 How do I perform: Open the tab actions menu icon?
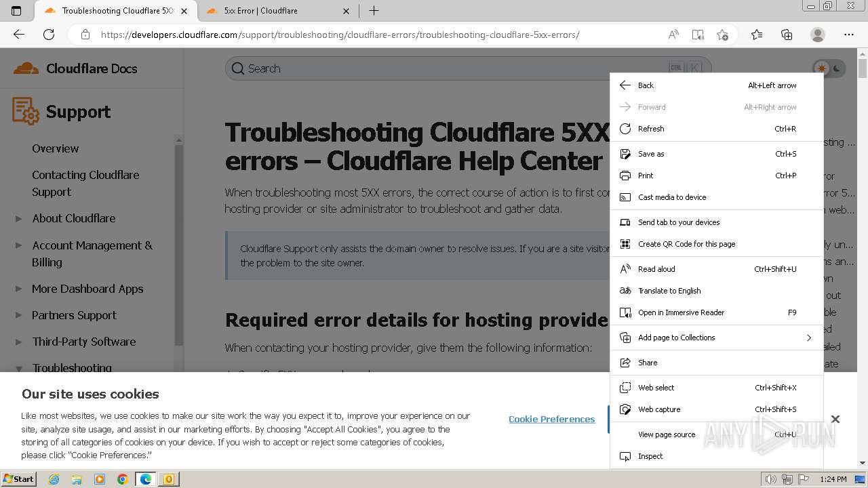[x=16, y=11]
